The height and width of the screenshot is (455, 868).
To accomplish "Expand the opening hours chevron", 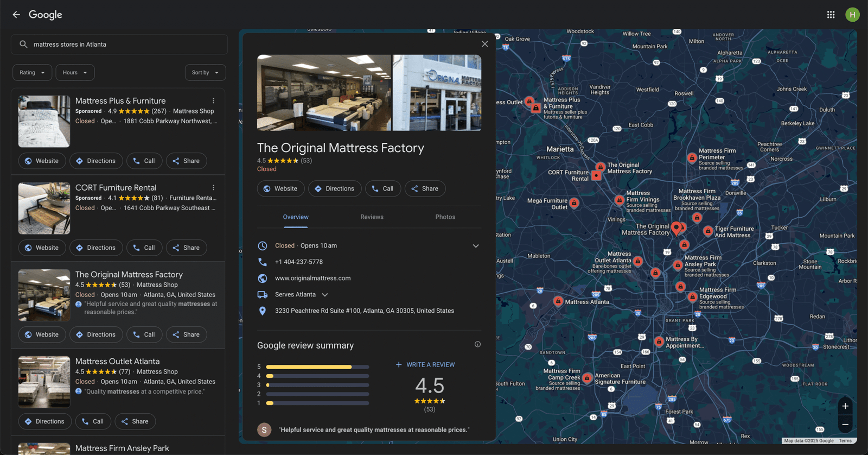I will pyautogui.click(x=476, y=246).
